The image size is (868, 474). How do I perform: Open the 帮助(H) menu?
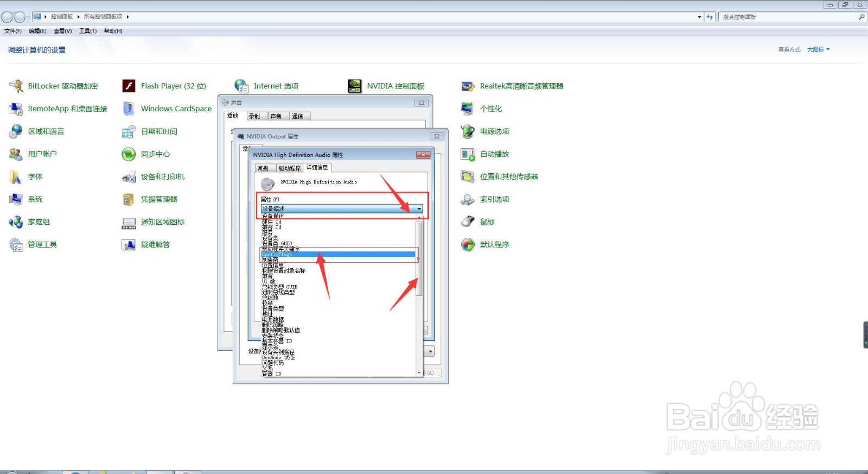[113, 31]
